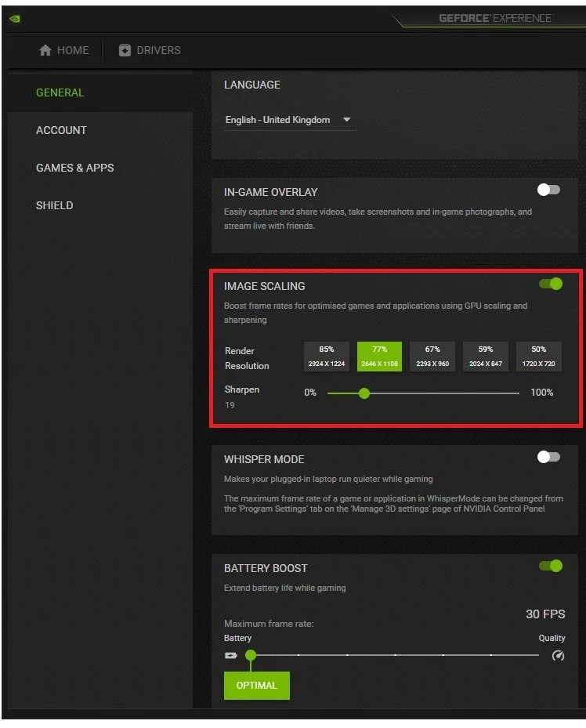The image size is (586, 728).
Task: Click the OPTIMAL frame rate button
Action: pos(257,685)
